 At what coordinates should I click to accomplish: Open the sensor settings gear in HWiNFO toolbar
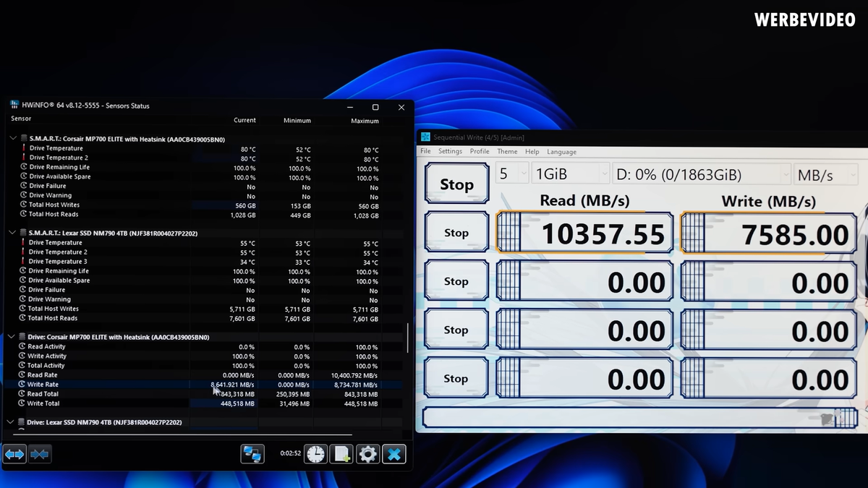tap(367, 453)
